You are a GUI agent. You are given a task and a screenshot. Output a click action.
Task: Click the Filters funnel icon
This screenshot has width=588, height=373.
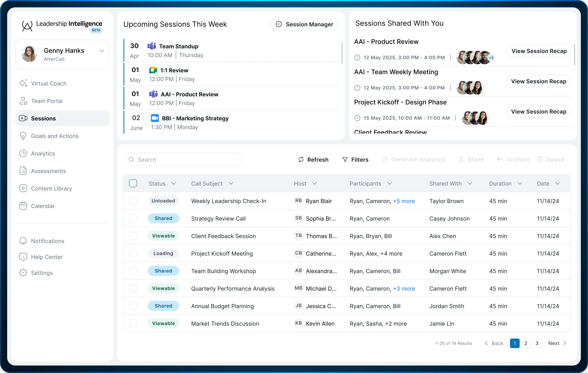click(345, 159)
